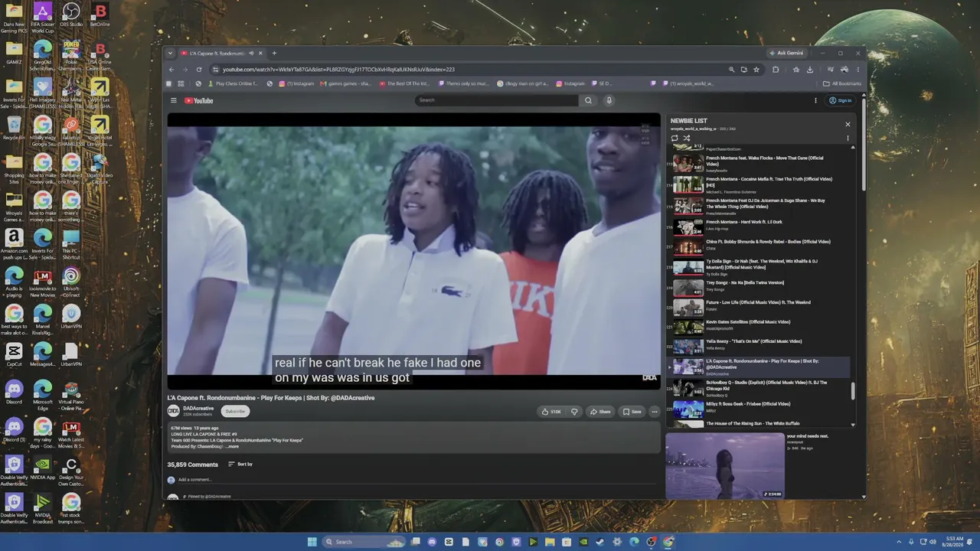Open the NVIDIA App desktop icon

(x=43, y=469)
